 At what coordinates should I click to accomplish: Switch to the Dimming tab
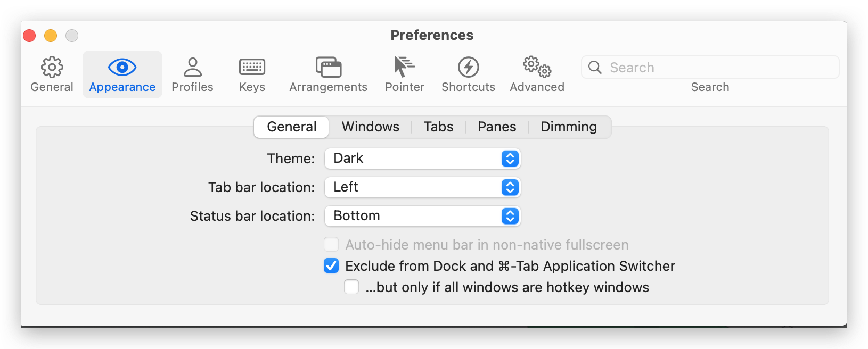coord(568,127)
